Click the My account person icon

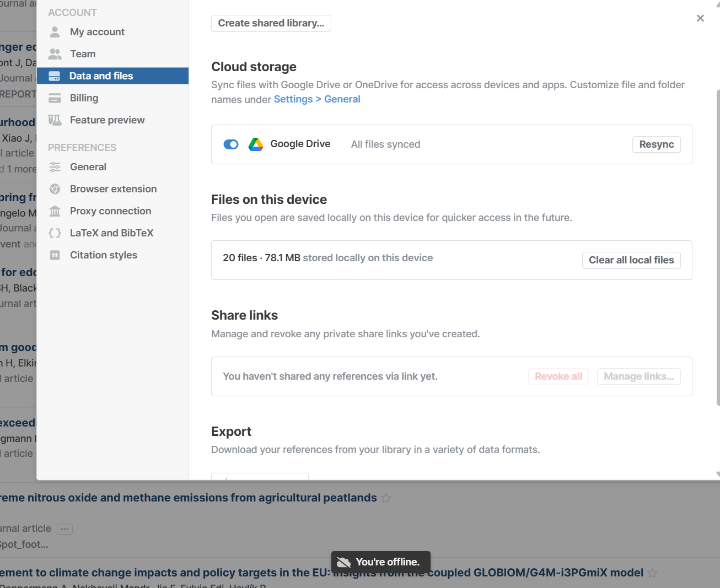pos(55,32)
